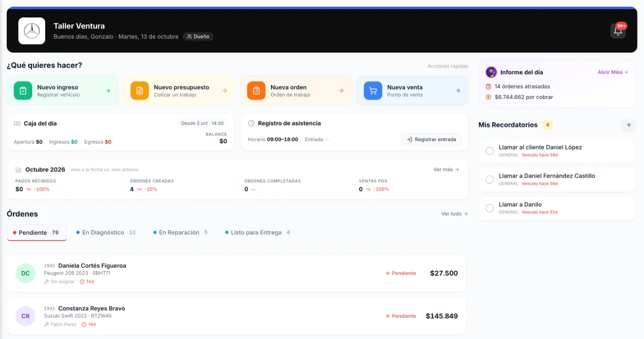This screenshot has height=339, width=644.
Task: Open Nuevo presupuesto Cotizar un trabajo
Action: coord(179,90)
